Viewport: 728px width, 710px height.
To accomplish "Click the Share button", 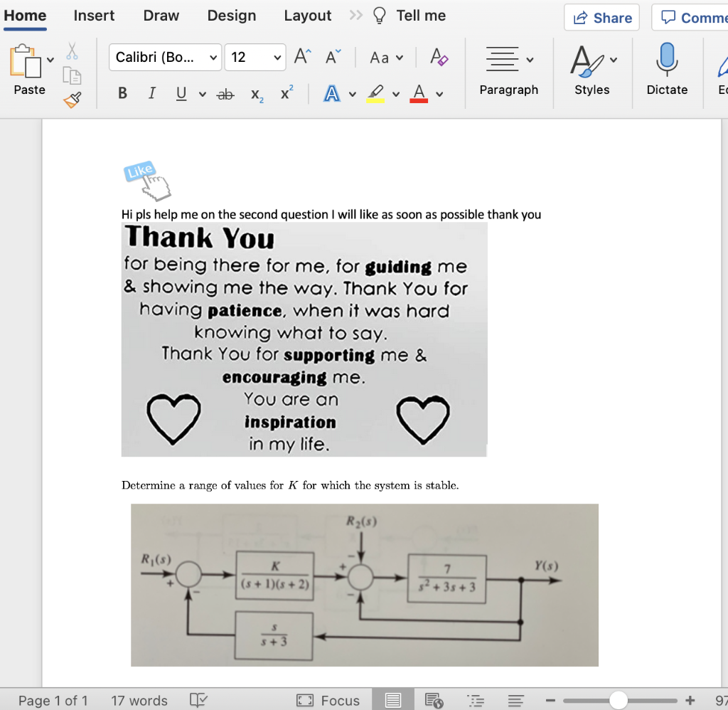I will click(x=601, y=17).
